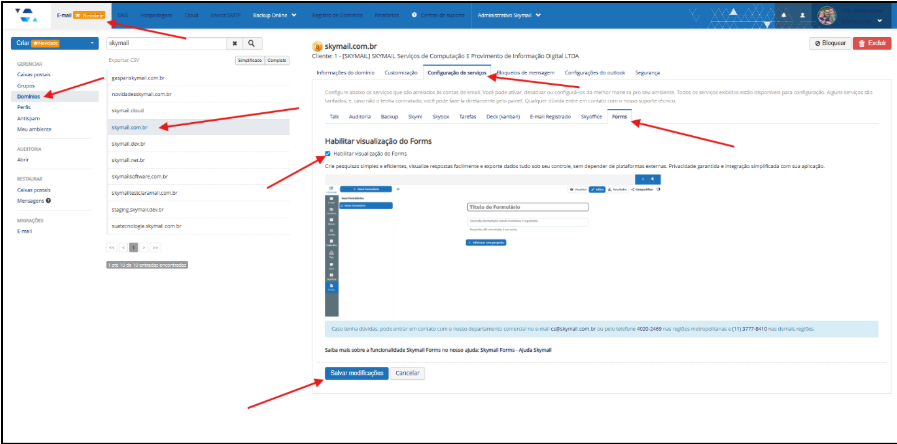Clear the domain search with X button
This screenshot has height=444, width=897.
tap(235, 44)
